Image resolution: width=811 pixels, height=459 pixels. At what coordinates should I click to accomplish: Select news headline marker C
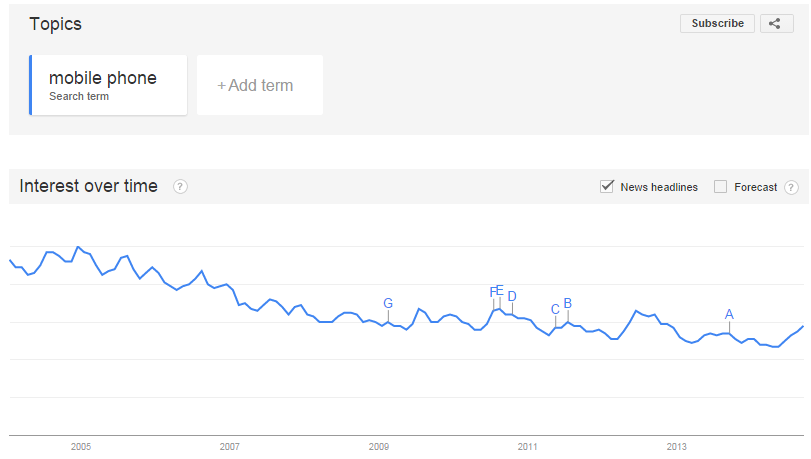coord(555,309)
